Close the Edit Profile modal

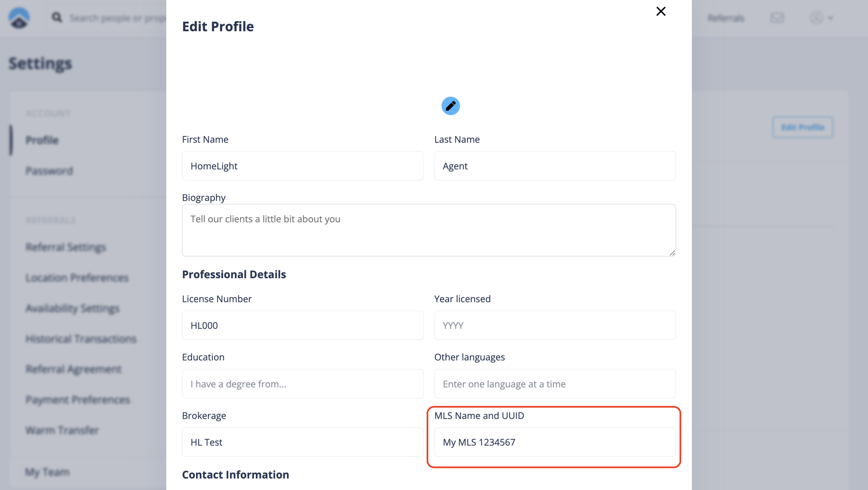tap(661, 11)
